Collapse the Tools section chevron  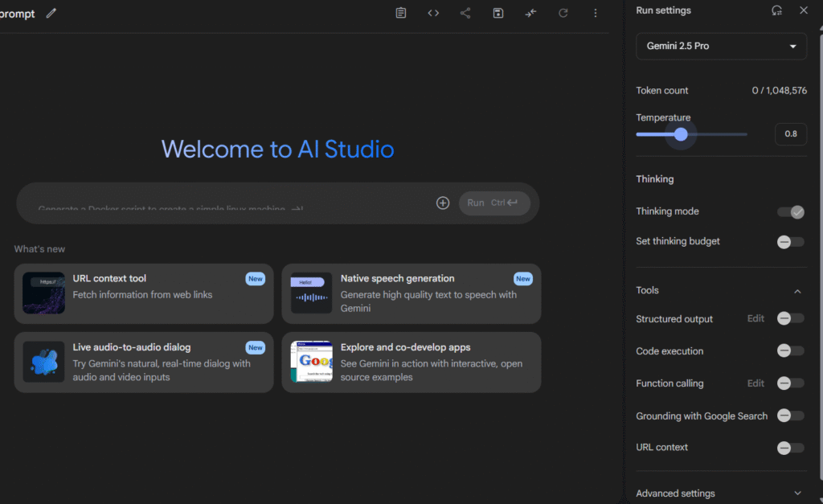click(797, 291)
